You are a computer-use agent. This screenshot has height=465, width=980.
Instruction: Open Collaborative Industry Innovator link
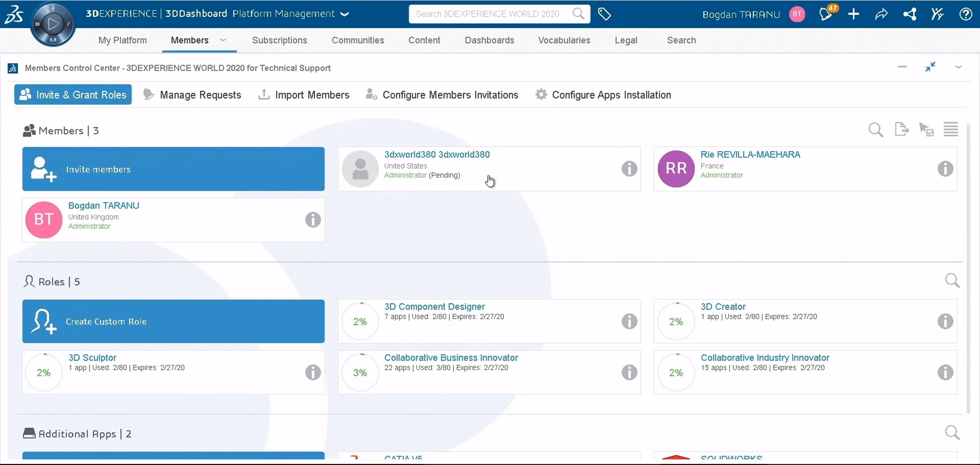coord(765,358)
